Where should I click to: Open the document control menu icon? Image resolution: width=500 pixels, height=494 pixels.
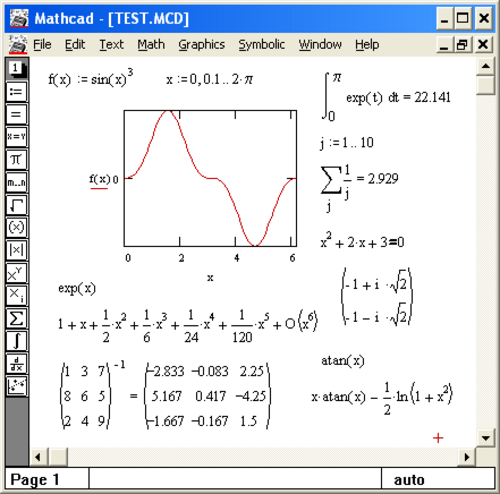18,44
